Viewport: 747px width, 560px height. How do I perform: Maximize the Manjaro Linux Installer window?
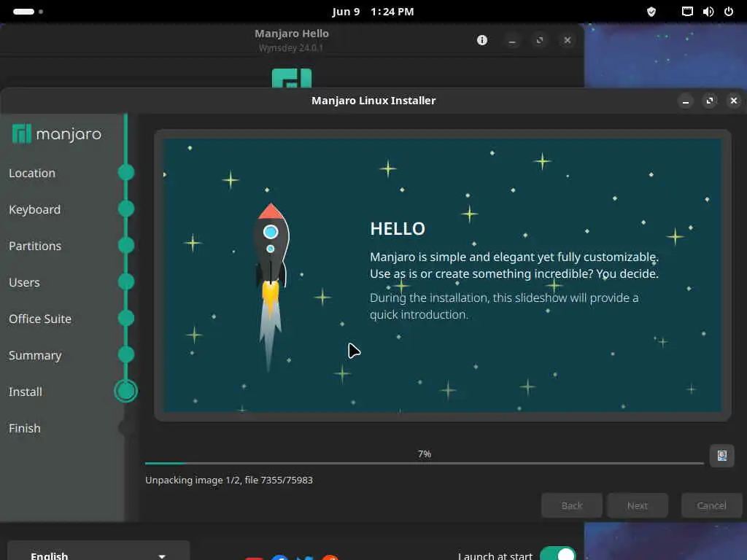(x=710, y=101)
